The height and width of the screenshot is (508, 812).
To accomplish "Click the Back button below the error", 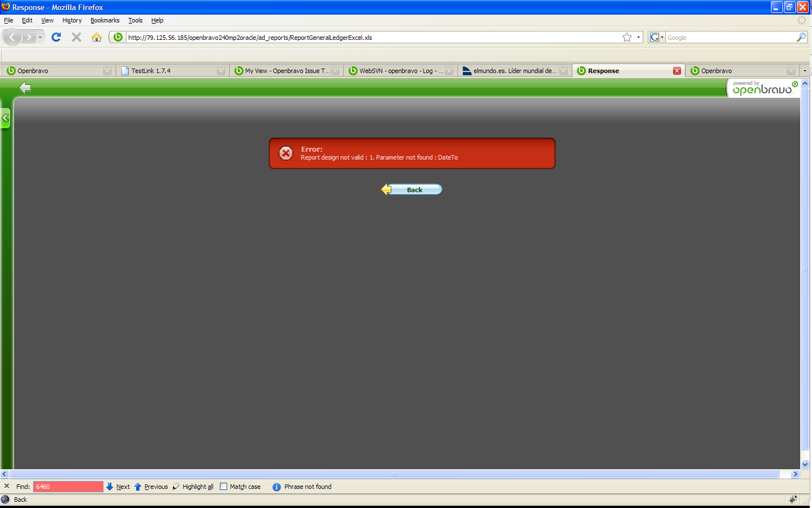I will pos(412,189).
